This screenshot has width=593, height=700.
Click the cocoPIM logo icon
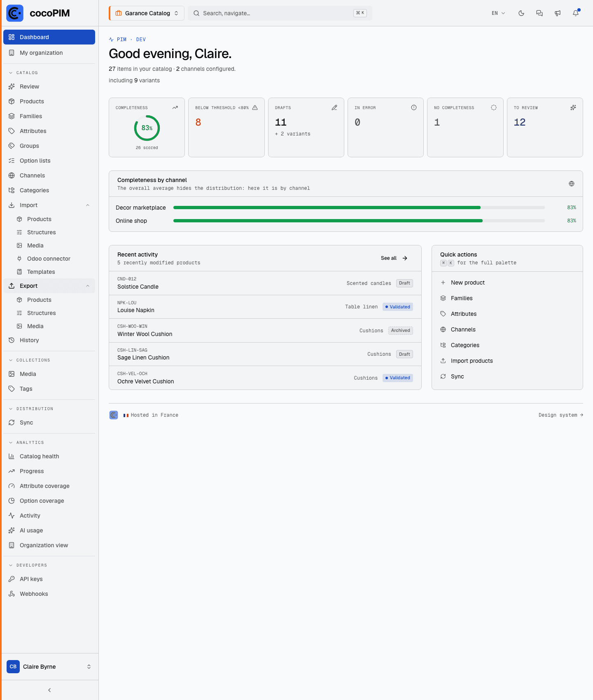pyautogui.click(x=15, y=13)
